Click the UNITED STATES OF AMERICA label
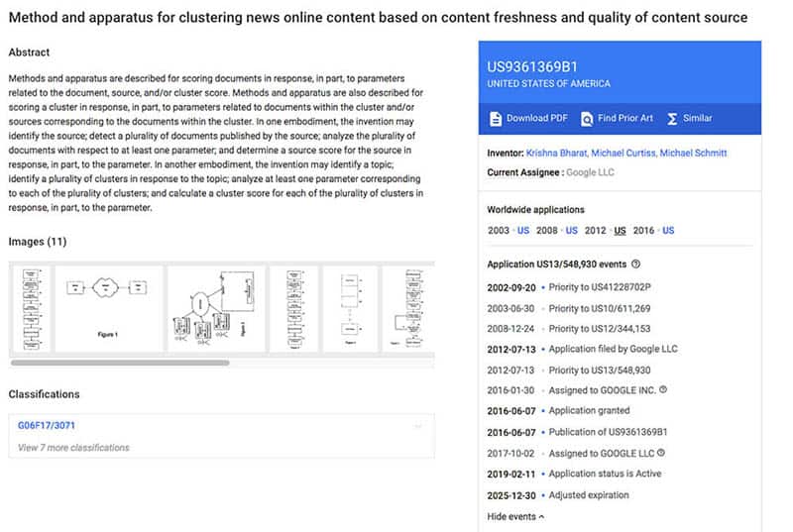 (x=549, y=83)
